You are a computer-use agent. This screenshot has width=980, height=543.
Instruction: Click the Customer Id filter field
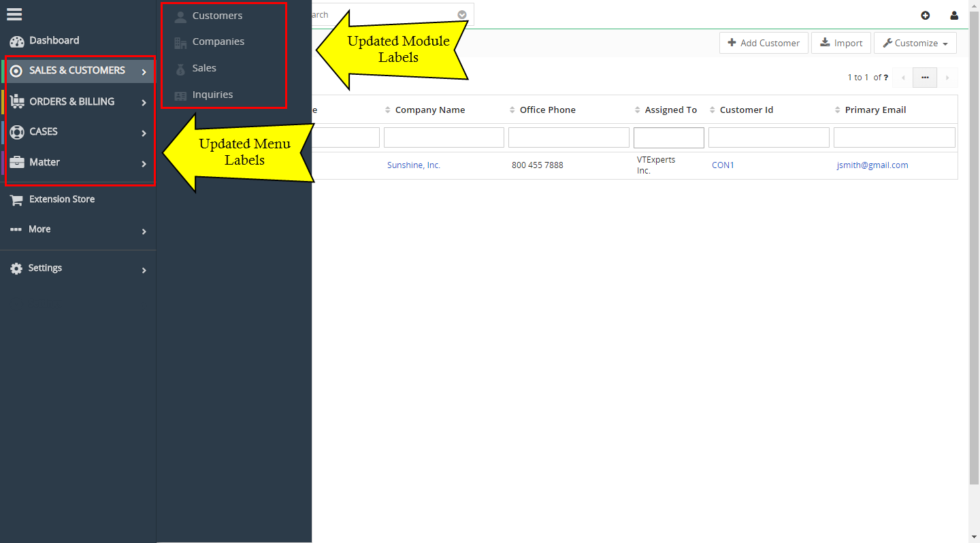(x=769, y=137)
